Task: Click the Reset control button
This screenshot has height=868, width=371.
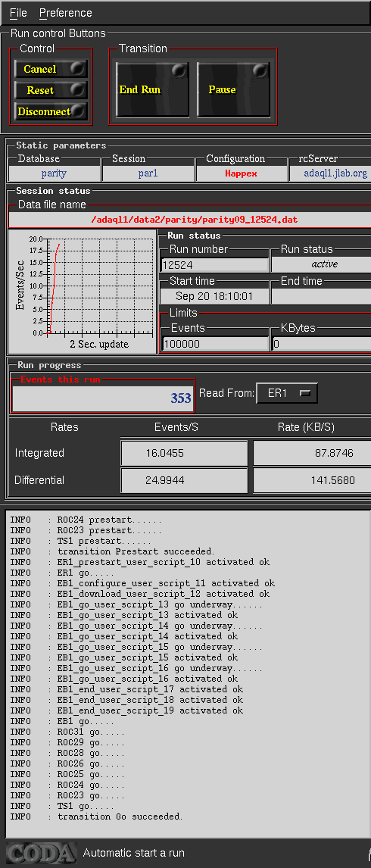Action: pos(51,90)
